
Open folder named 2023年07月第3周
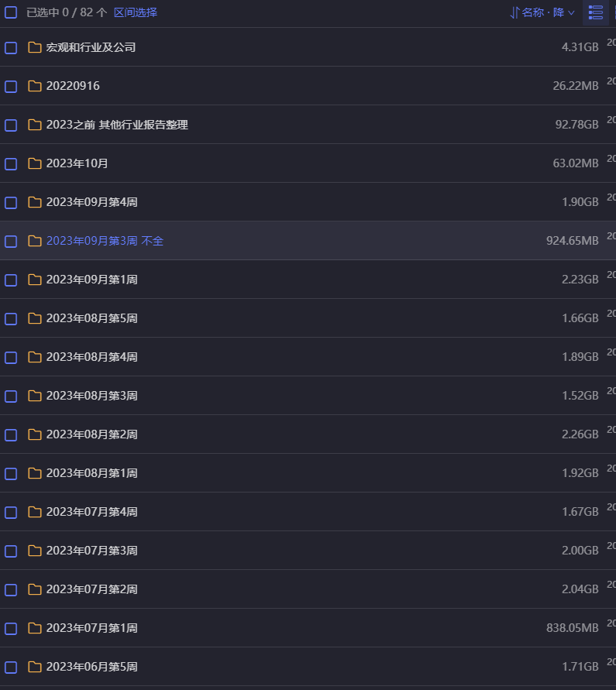tap(91, 551)
